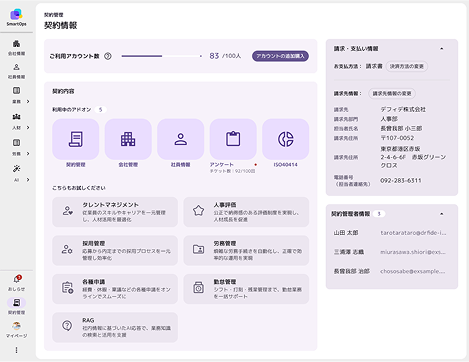469x362 pixels.
Task: Click the デフィデ株式会社 billing name
Action: [403, 109]
